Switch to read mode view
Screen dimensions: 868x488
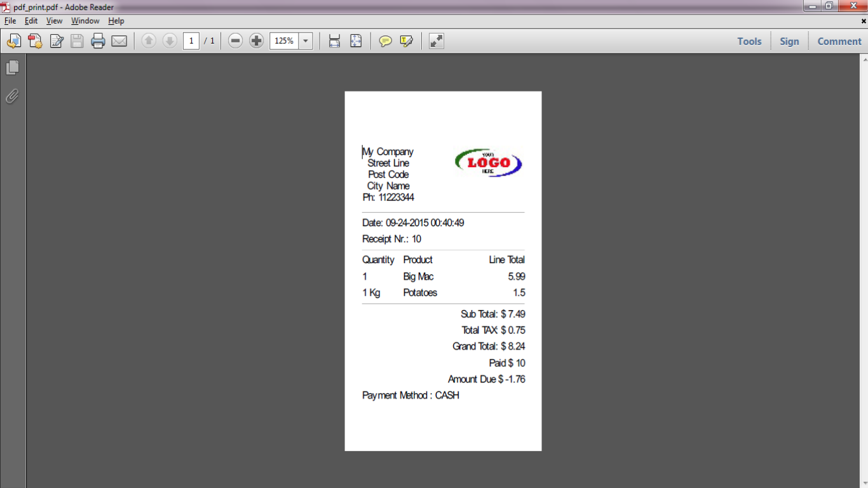436,41
